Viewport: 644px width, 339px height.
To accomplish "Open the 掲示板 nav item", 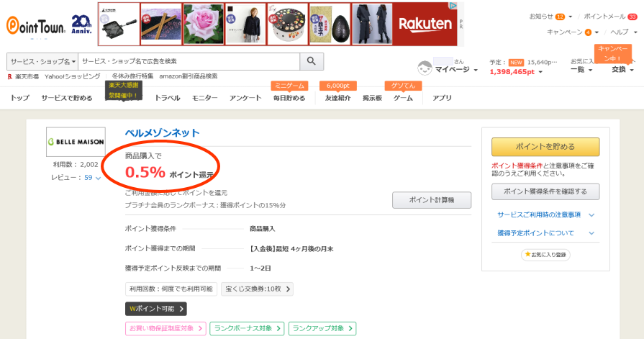I will [x=372, y=98].
